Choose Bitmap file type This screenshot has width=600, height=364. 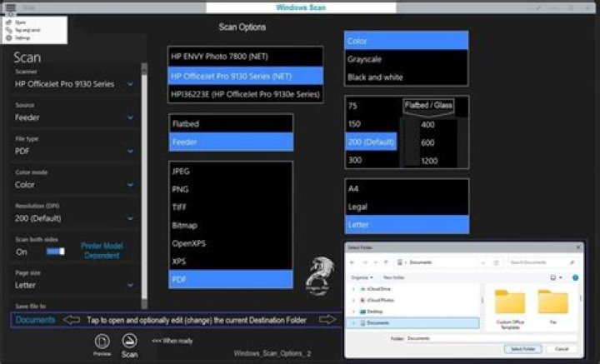point(231,225)
